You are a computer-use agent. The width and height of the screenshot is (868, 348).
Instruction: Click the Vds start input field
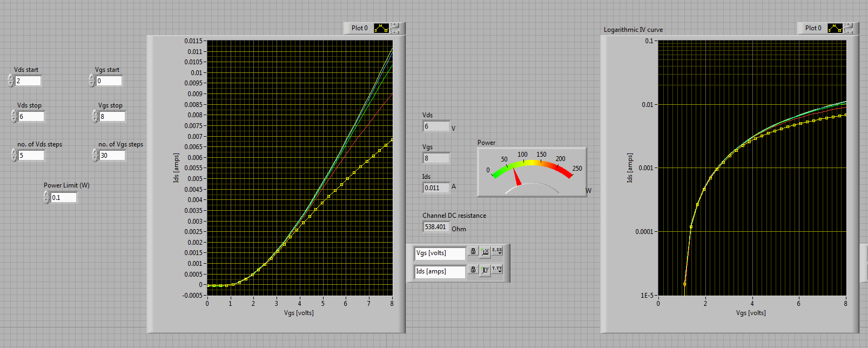coord(28,81)
